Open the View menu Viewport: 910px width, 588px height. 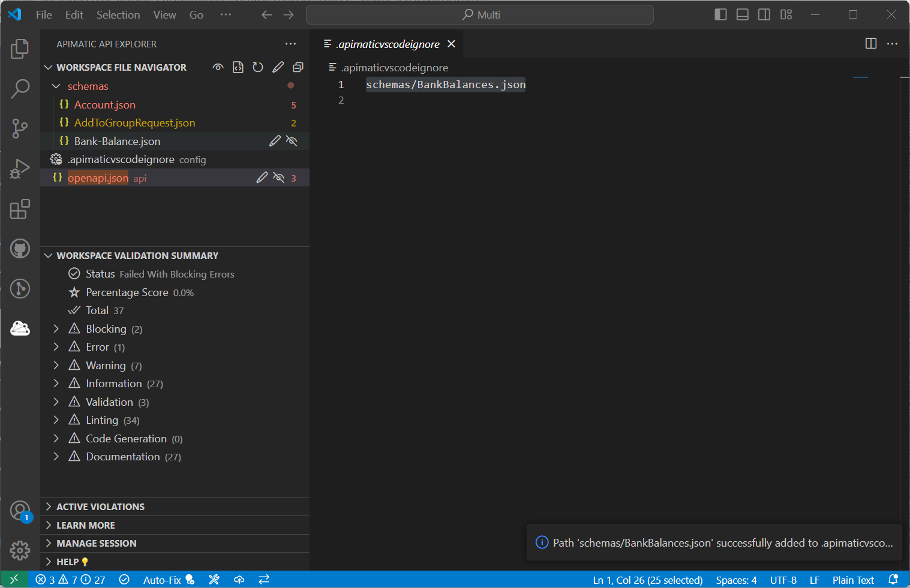[164, 14]
